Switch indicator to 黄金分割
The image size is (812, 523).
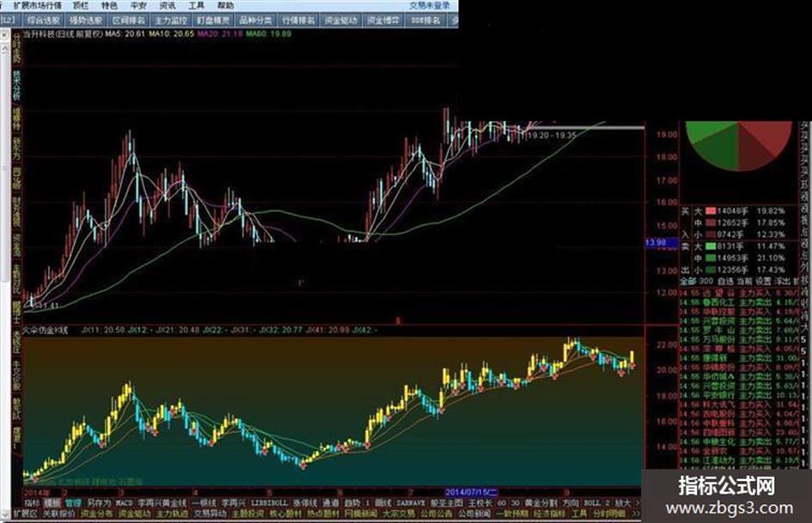(x=541, y=502)
